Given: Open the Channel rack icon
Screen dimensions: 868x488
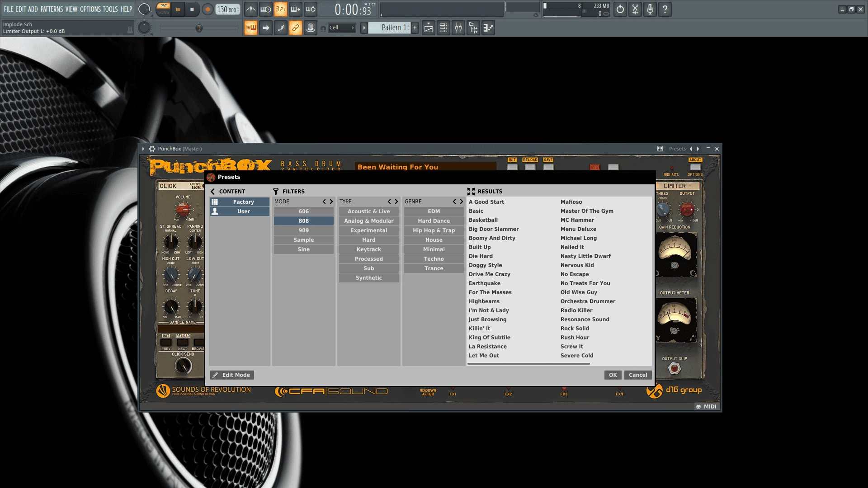Looking at the screenshot, I should click(443, 28).
